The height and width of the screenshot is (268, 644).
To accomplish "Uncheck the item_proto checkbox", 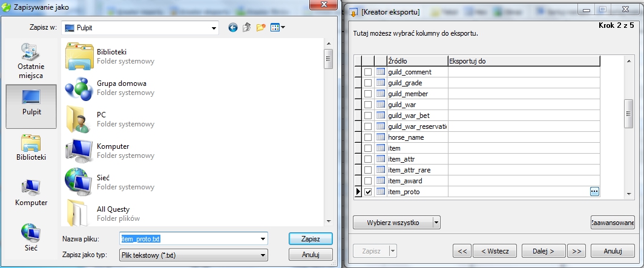I will (x=368, y=192).
